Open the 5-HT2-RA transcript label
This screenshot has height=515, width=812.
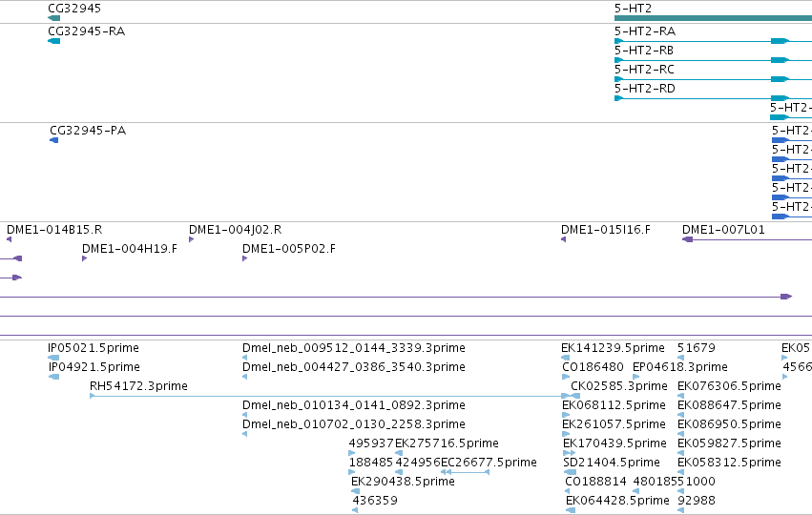[x=645, y=31]
